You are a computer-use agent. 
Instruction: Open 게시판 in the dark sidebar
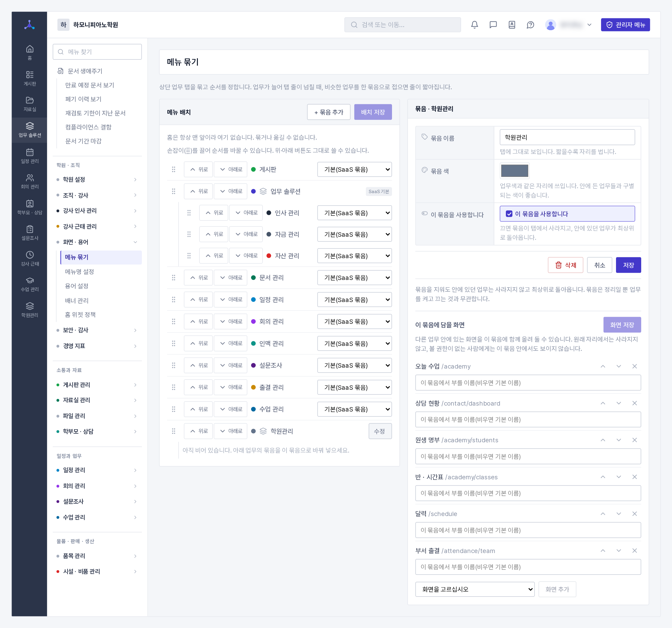(x=30, y=78)
